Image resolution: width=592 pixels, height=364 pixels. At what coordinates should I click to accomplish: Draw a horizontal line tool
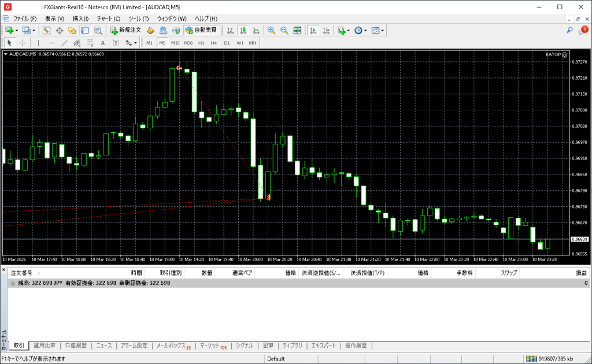(51, 43)
